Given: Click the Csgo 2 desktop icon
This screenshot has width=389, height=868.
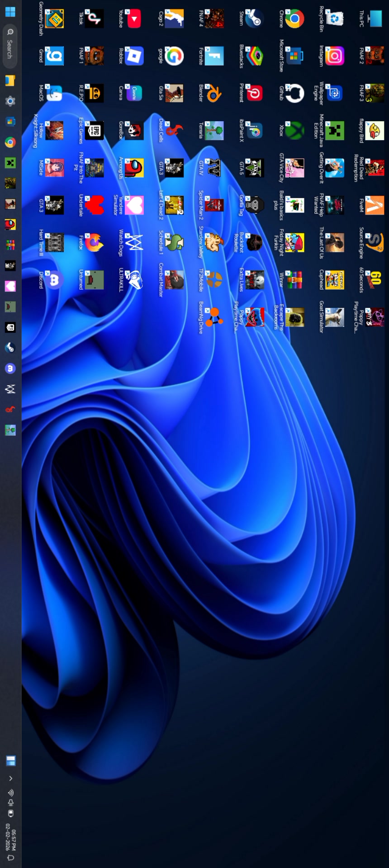Looking at the screenshot, I should (174, 19).
